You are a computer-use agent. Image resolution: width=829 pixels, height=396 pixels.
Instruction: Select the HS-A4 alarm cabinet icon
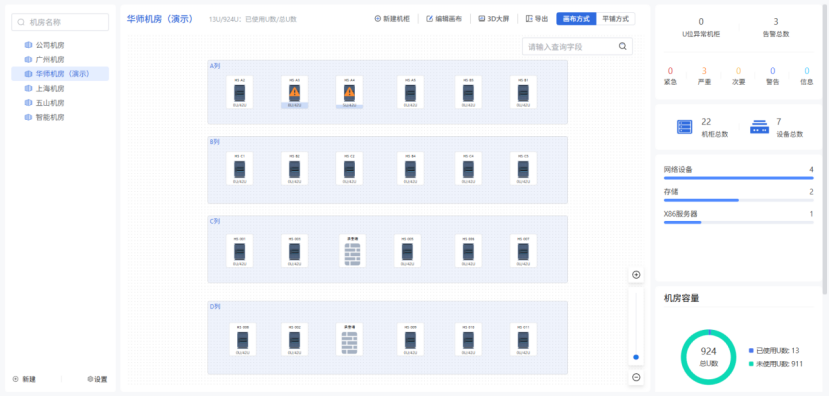tap(349, 92)
